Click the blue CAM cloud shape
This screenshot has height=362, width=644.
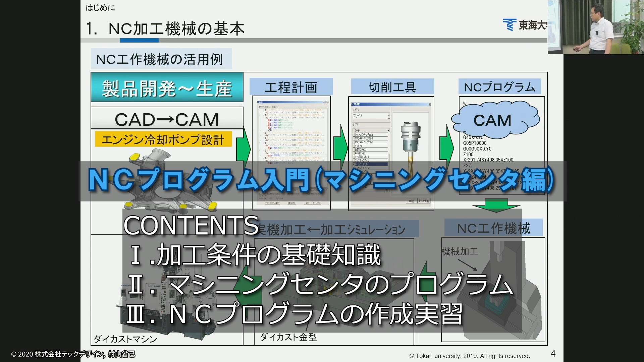click(495, 120)
